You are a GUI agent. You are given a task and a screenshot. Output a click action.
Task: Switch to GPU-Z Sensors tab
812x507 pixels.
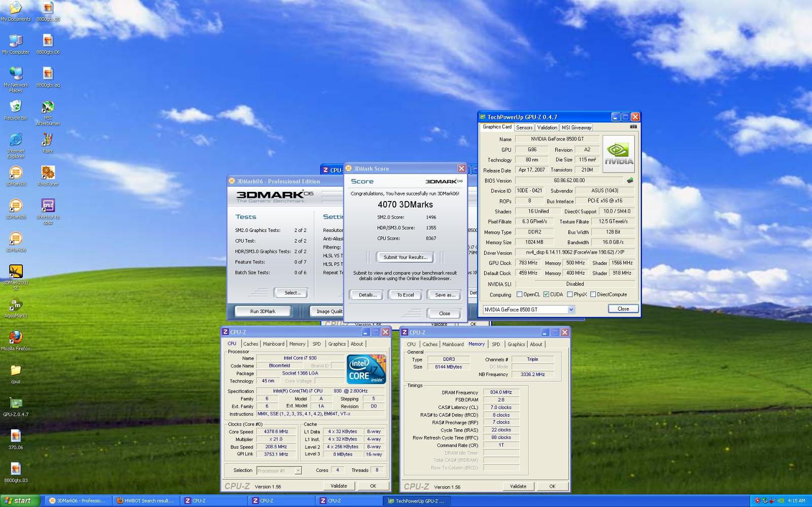pos(524,128)
